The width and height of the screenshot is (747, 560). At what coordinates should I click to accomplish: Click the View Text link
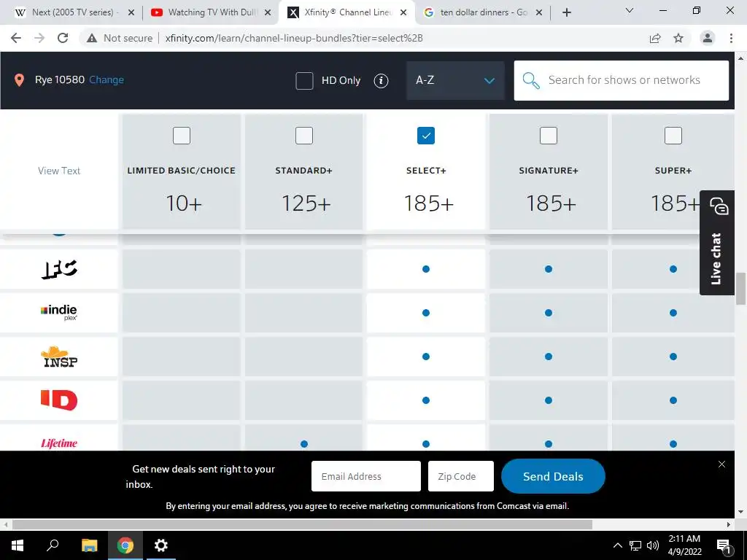click(x=59, y=171)
